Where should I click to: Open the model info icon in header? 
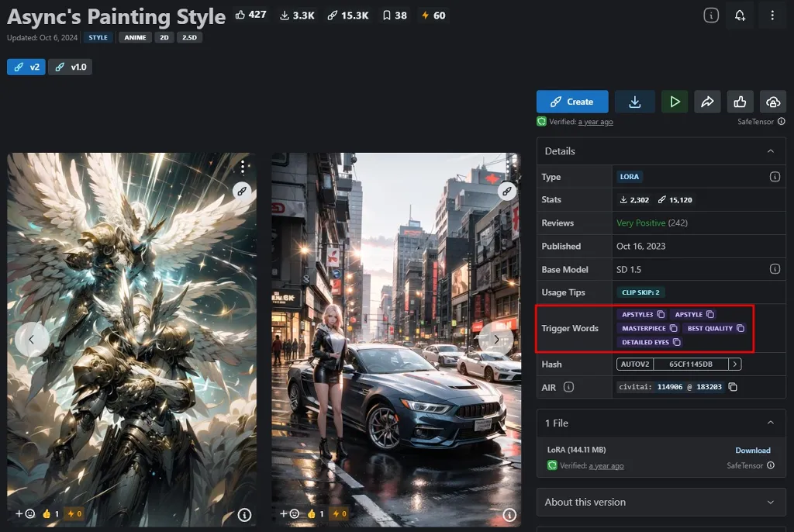[711, 16]
